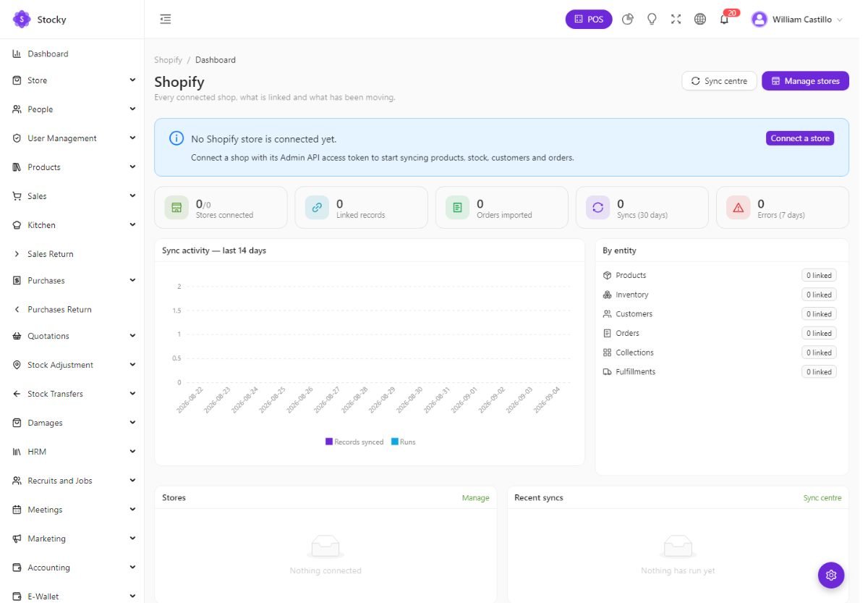Expand the HRM menu chevron

132,452
